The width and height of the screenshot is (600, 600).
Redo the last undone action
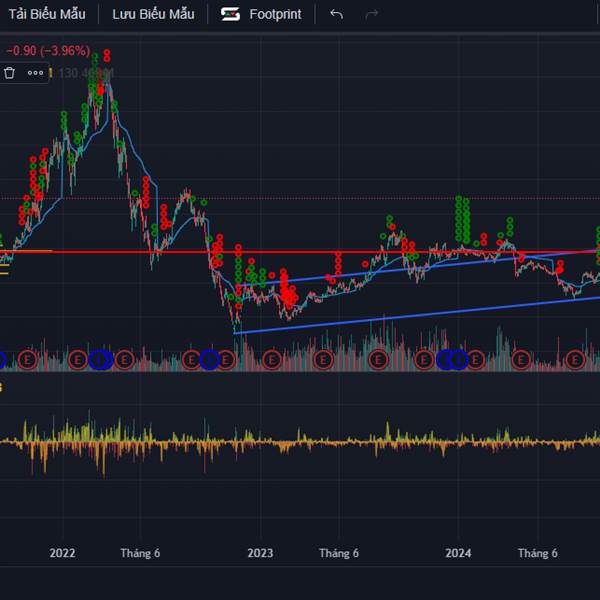[372, 14]
